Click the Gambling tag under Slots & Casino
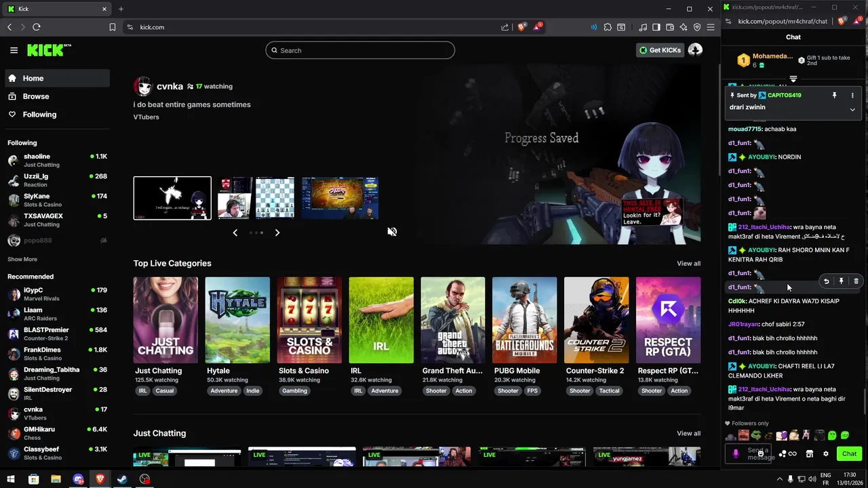 (294, 391)
